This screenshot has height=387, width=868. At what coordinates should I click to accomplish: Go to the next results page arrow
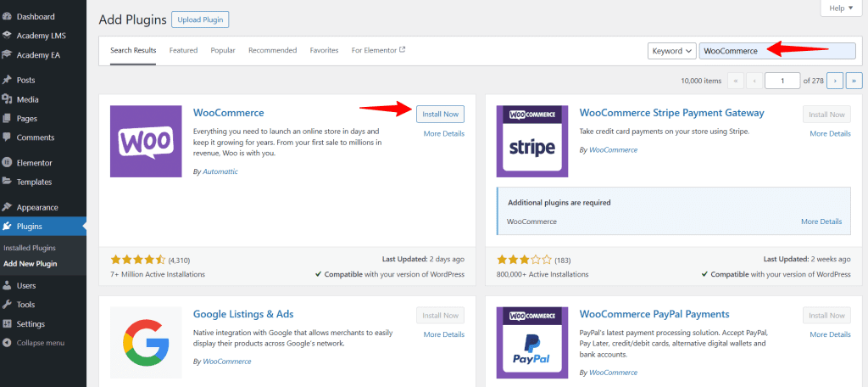835,81
